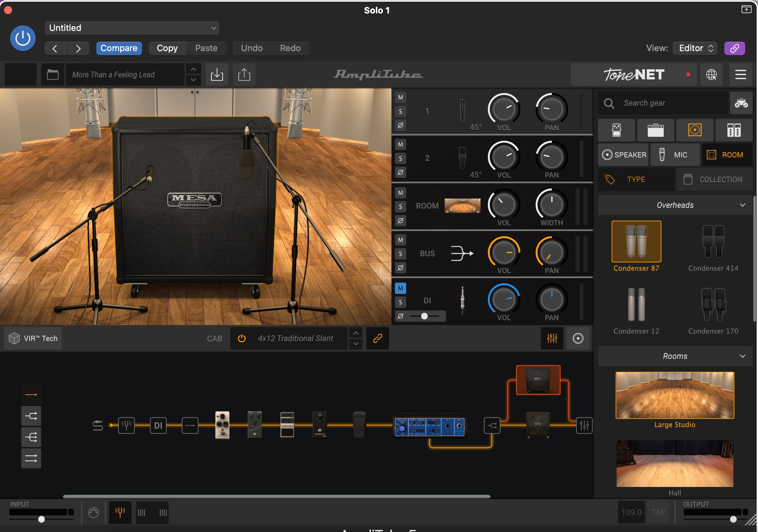The width and height of the screenshot is (758, 532).
Task: Select the stomp pedal gear category icon
Action: pyautogui.click(x=616, y=130)
